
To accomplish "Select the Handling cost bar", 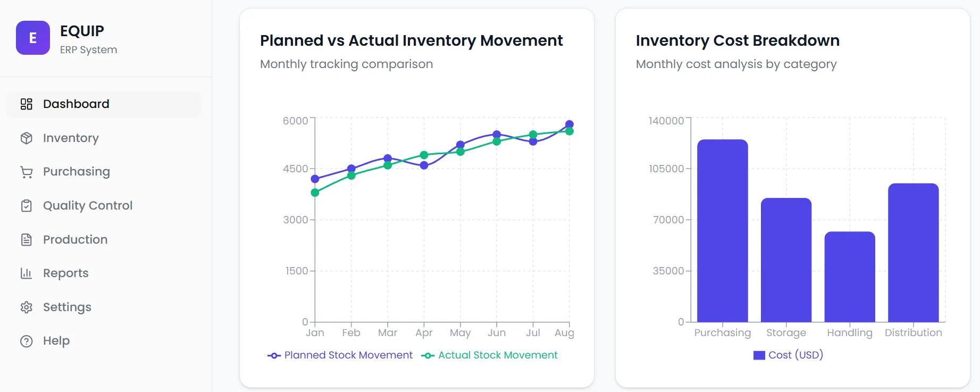I will [850, 277].
